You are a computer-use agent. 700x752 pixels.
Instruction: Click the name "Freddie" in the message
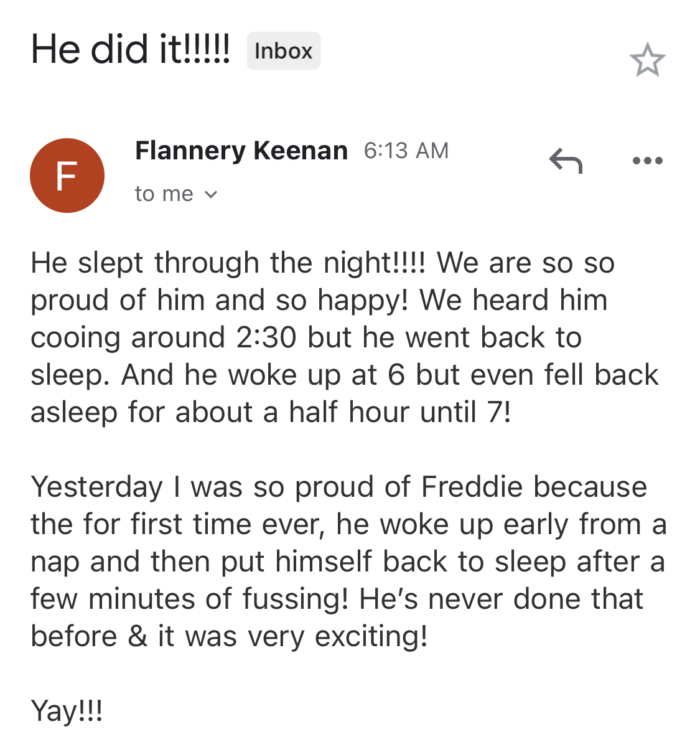click(472, 487)
